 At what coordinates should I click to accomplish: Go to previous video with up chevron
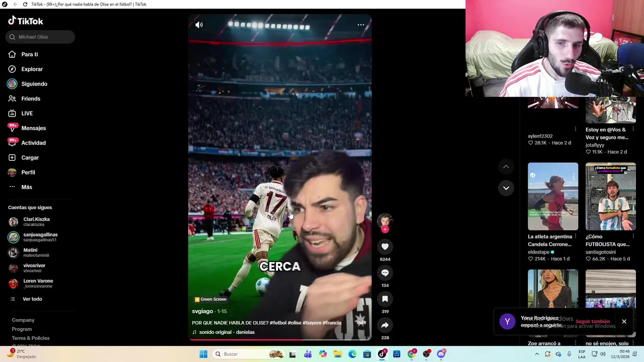tap(506, 166)
